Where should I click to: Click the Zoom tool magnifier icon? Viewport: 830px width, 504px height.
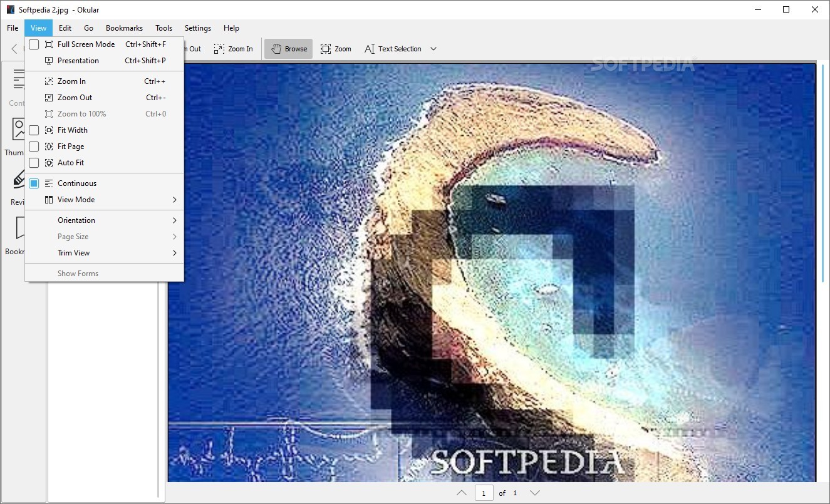point(326,49)
